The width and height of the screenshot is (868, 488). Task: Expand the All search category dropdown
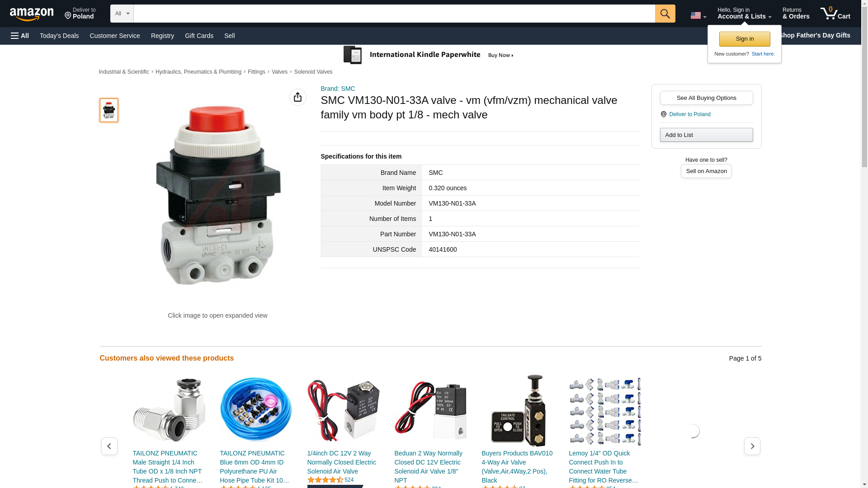tap(122, 14)
